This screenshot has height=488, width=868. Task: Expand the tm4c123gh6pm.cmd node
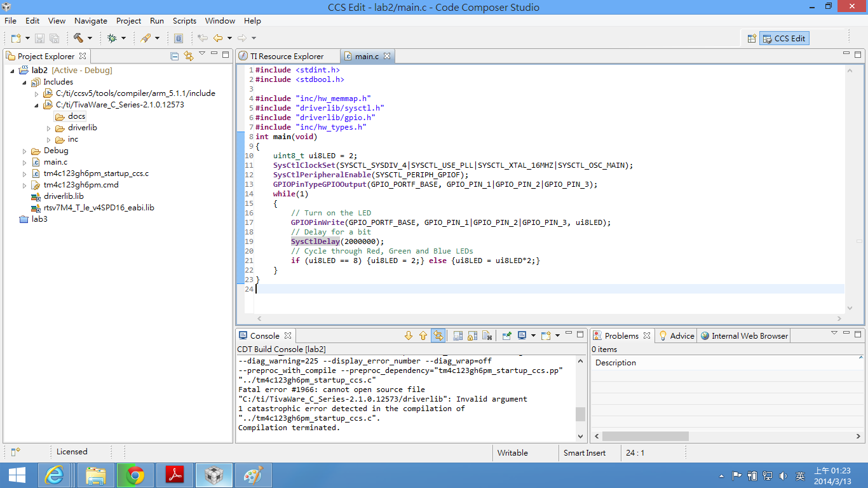pyautogui.click(x=25, y=185)
